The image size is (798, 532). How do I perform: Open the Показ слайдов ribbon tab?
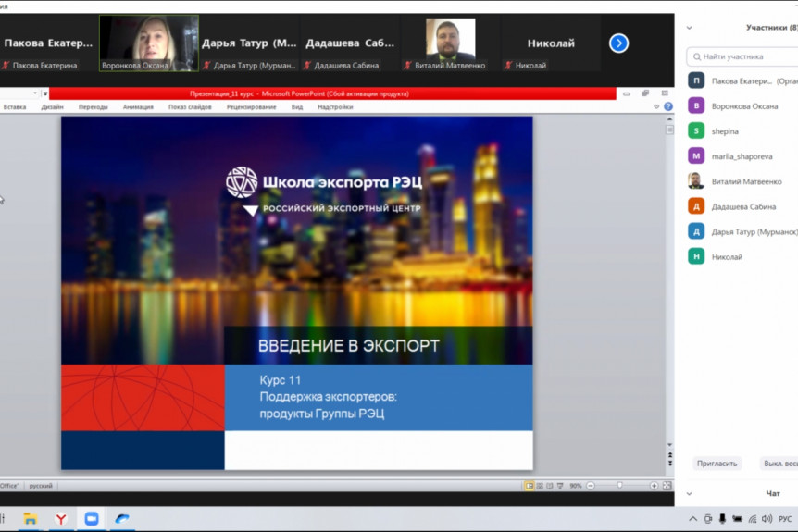(190, 106)
